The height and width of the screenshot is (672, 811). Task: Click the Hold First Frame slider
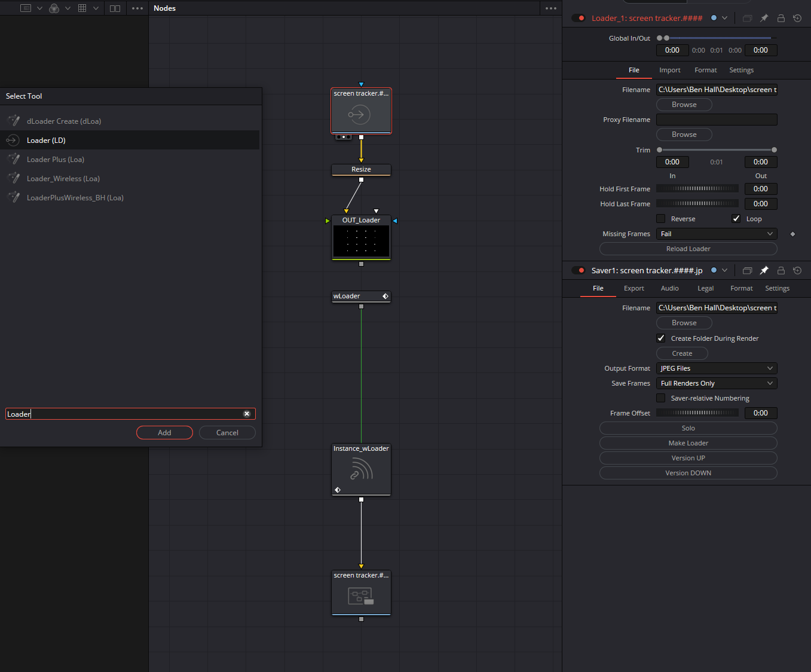[697, 189]
